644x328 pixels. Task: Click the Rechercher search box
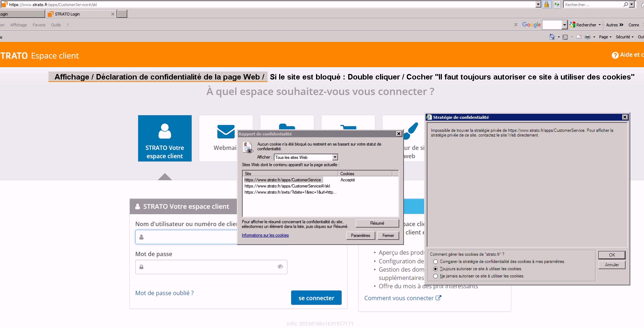point(593,4)
